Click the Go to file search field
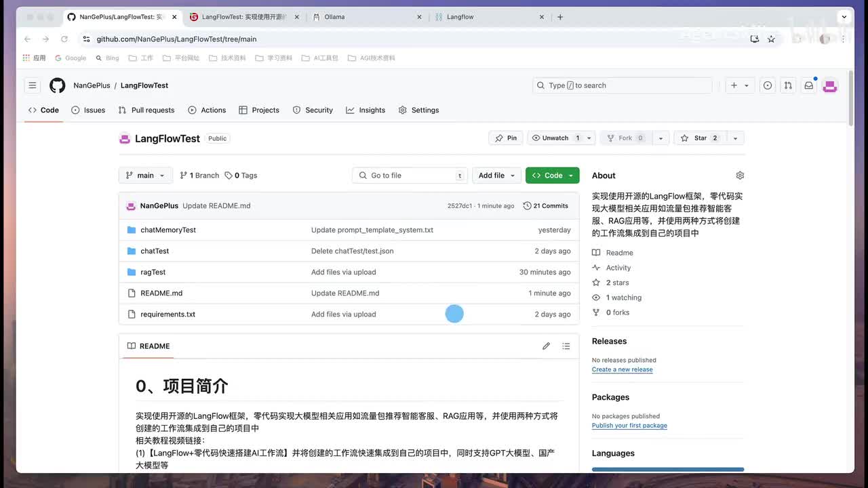The width and height of the screenshot is (868, 488). click(x=410, y=176)
